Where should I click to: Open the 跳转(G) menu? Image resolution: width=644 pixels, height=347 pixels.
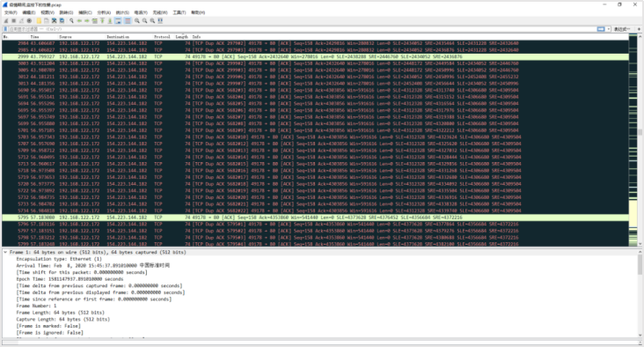click(66, 12)
